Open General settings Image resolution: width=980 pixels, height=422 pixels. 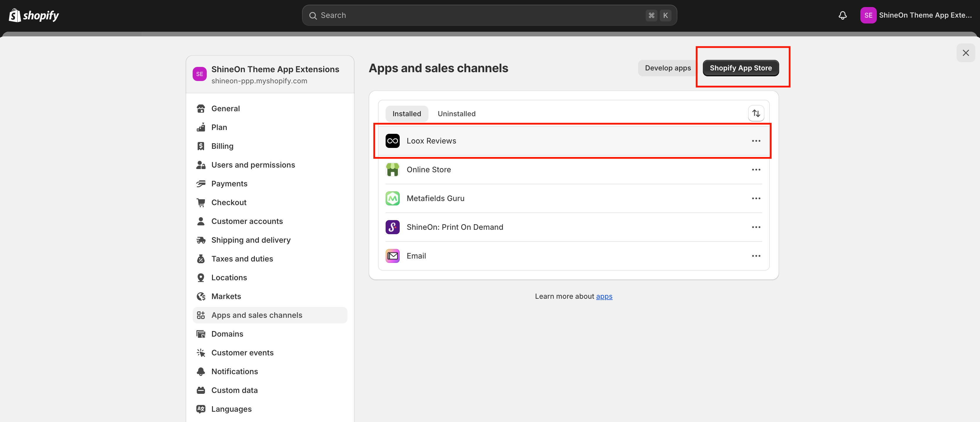click(270, 109)
